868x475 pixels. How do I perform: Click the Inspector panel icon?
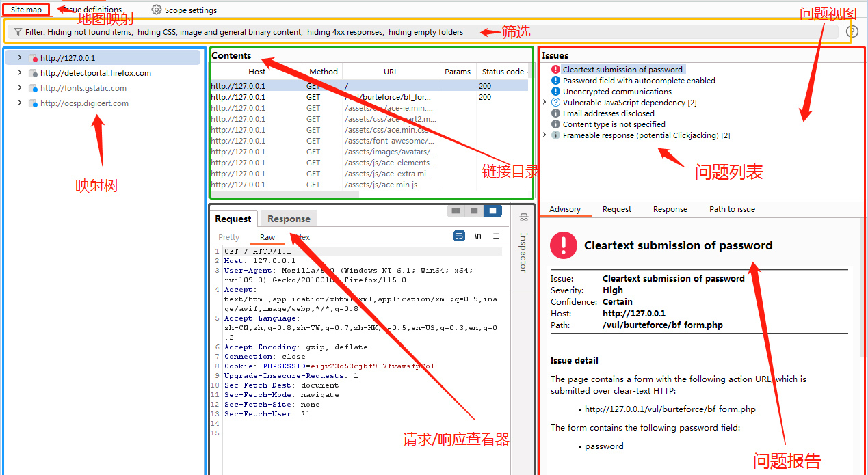coord(524,218)
